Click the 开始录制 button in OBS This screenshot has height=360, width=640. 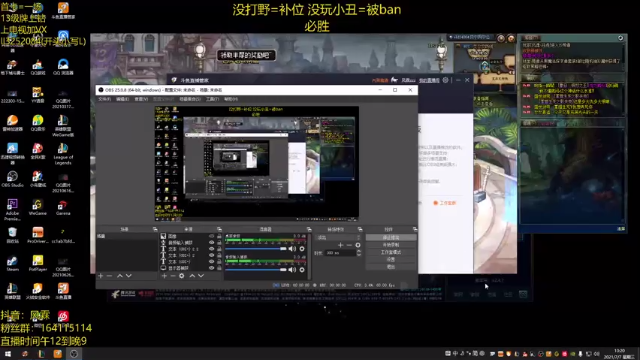pyautogui.click(x=391, y=245)
